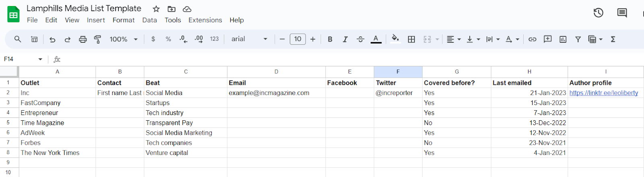Screen dimensions: 644x177
Task: Format as currency with dollar sign
Action: click(153, 39)
